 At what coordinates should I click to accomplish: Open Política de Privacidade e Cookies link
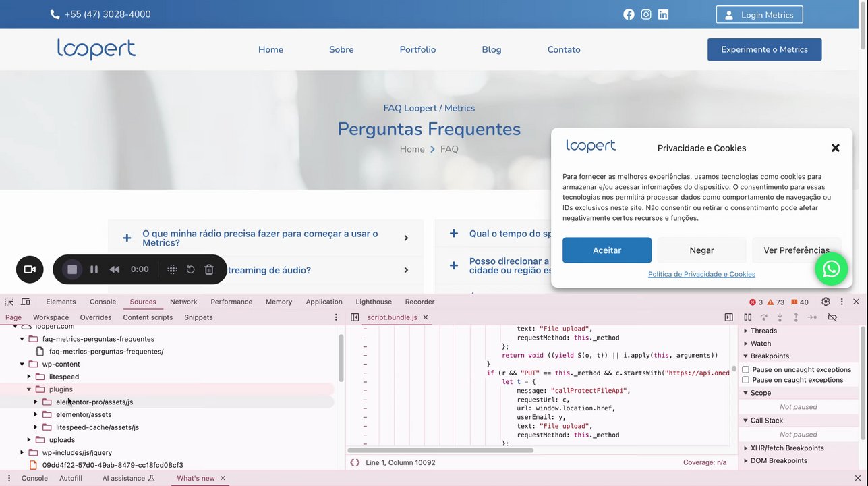[701, 274]
